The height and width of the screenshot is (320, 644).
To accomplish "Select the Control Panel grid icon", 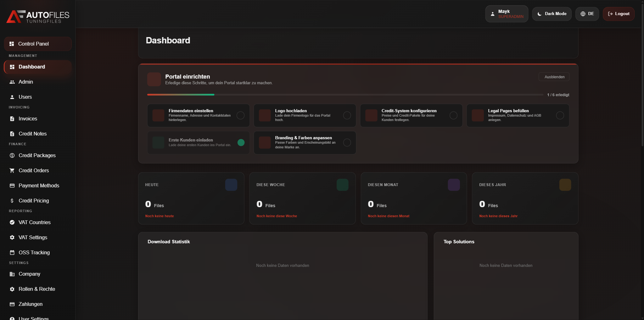I will pos(12,44).
